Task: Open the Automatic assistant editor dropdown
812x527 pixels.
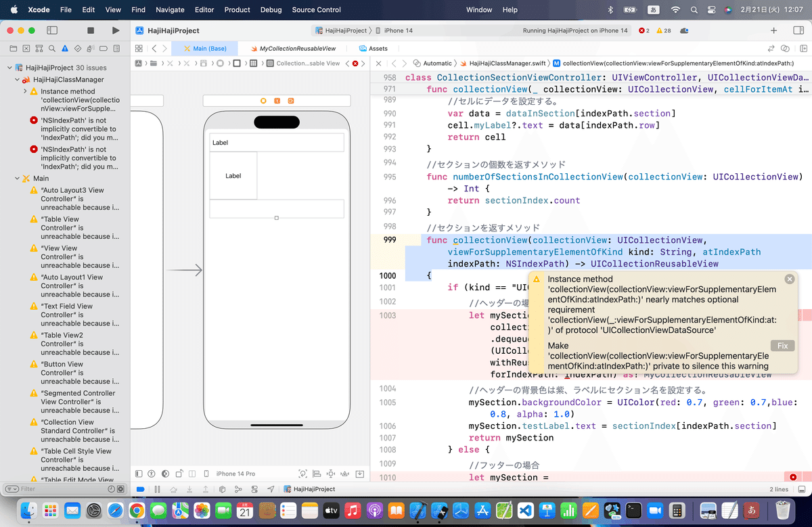Action: 433,63
